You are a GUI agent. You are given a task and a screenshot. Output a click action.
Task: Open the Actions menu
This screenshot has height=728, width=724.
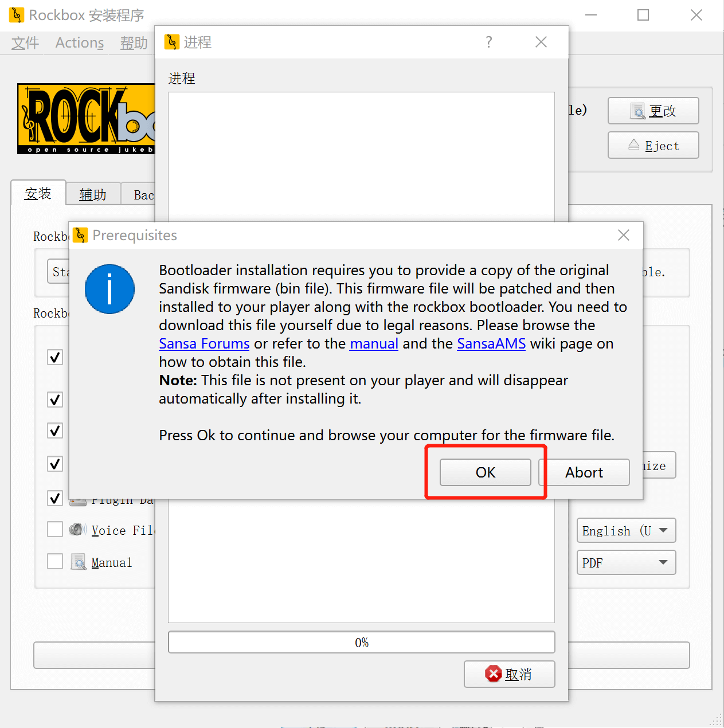pos(80,43)
